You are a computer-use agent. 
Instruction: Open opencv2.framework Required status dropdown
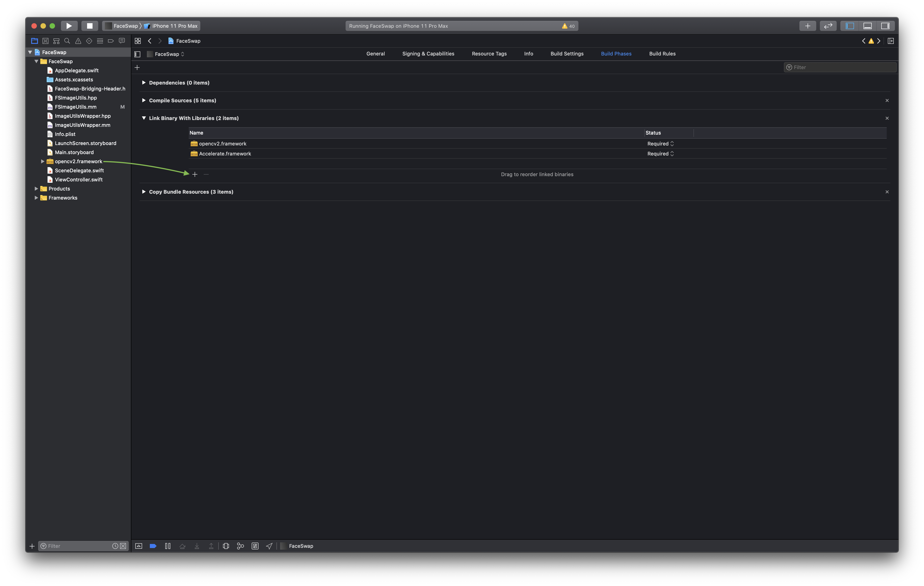click(660, 143)
